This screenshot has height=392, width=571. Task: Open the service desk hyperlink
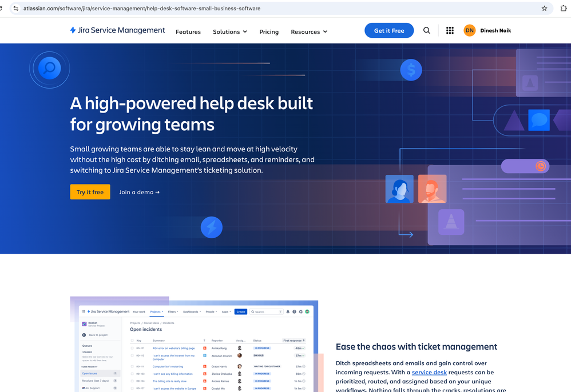point(429,372)
